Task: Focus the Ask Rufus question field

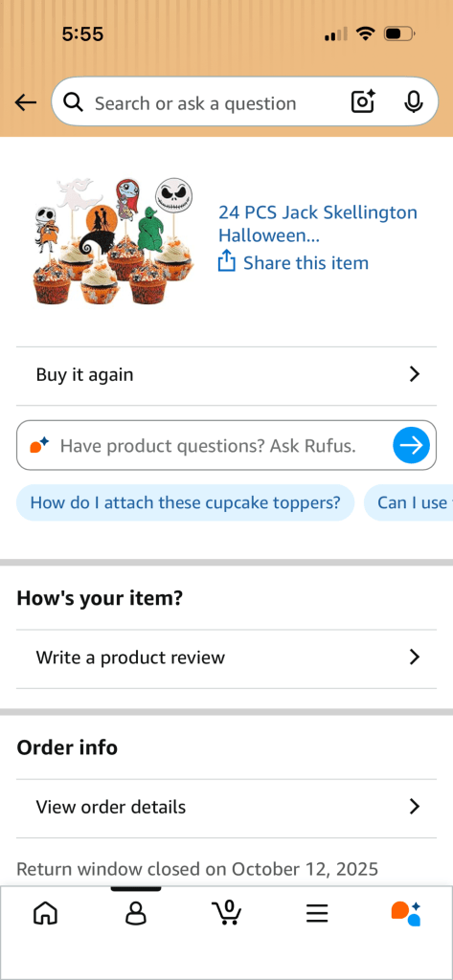Action: [x=226, y=445]
